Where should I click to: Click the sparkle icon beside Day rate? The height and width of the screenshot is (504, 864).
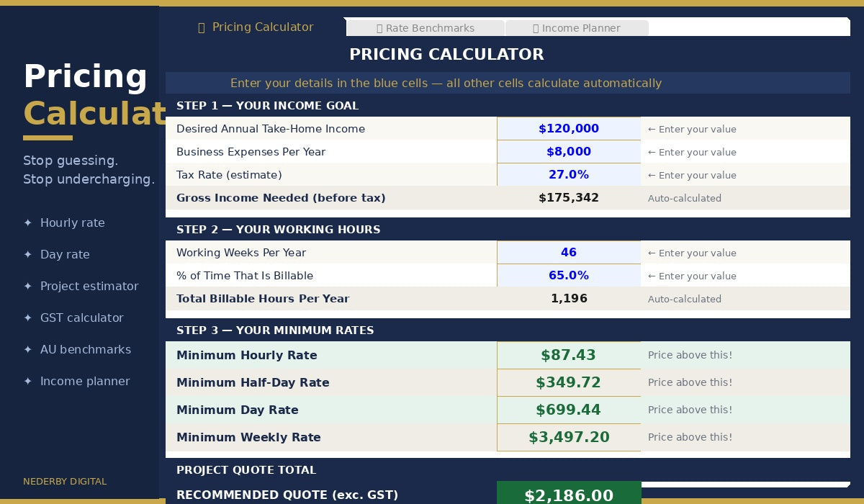click(27, 255)
